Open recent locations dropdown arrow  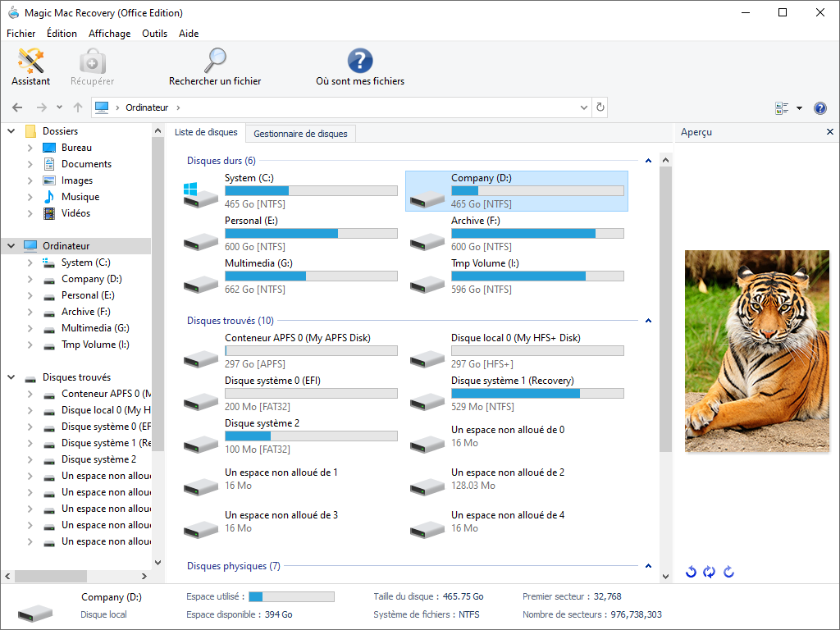(59, 107)
